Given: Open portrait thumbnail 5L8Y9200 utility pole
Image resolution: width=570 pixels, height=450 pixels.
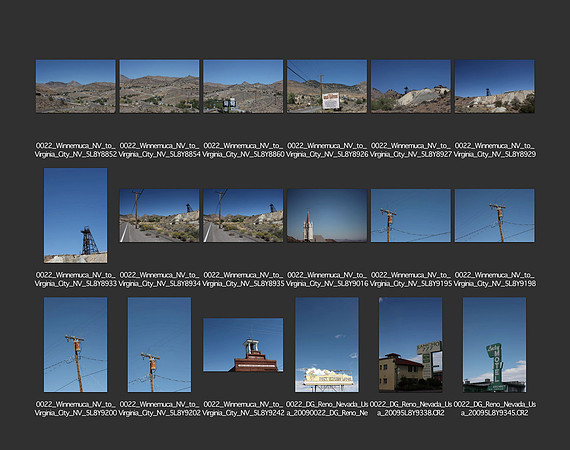Looking at the screenshot, I should tap(76, 345).
